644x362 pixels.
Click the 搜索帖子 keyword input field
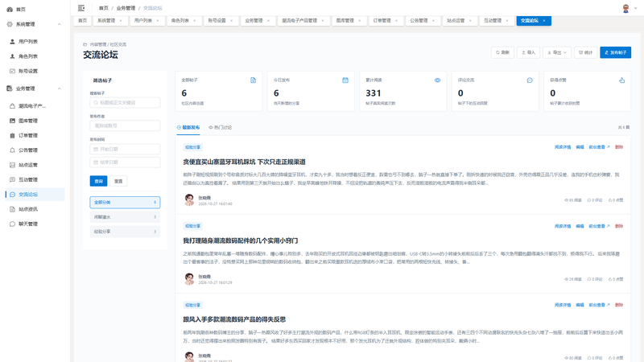tap(125, 103)
